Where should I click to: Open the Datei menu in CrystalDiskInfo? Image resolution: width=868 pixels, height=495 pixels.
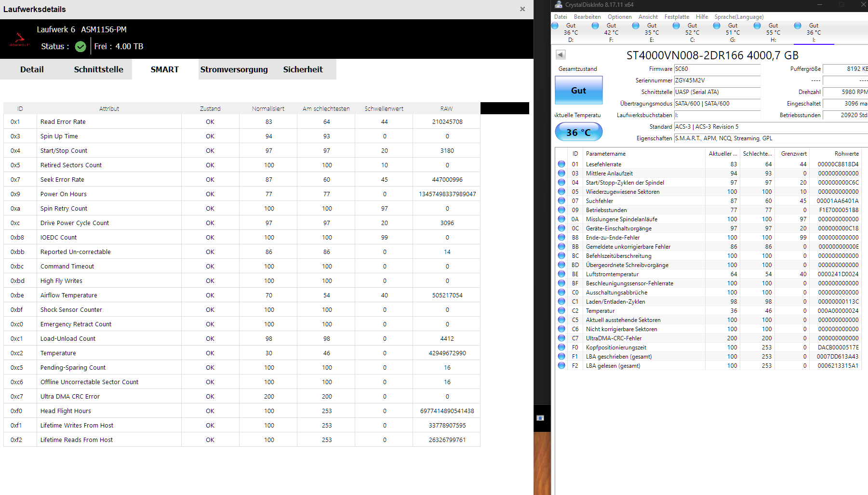[561, 17]
